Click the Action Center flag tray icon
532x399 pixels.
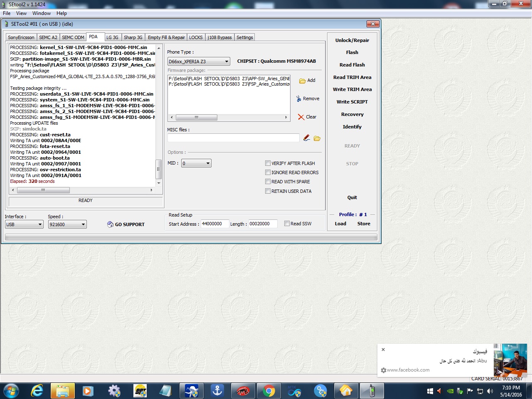coord(470,391)
